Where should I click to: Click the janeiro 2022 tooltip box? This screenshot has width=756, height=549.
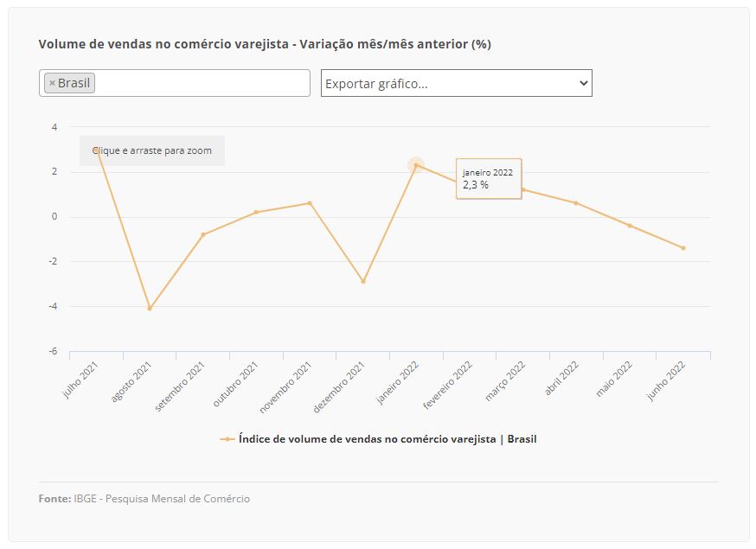click(x=489, y=178)
